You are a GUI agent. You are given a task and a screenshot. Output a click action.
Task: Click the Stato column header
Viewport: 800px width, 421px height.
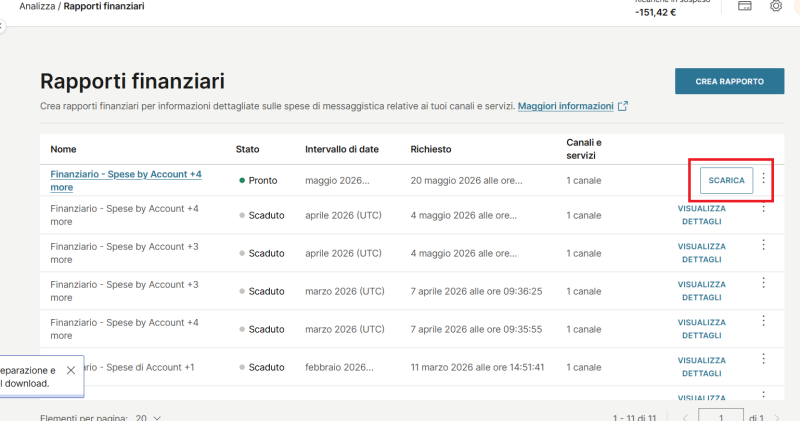(x=247, y=149)
